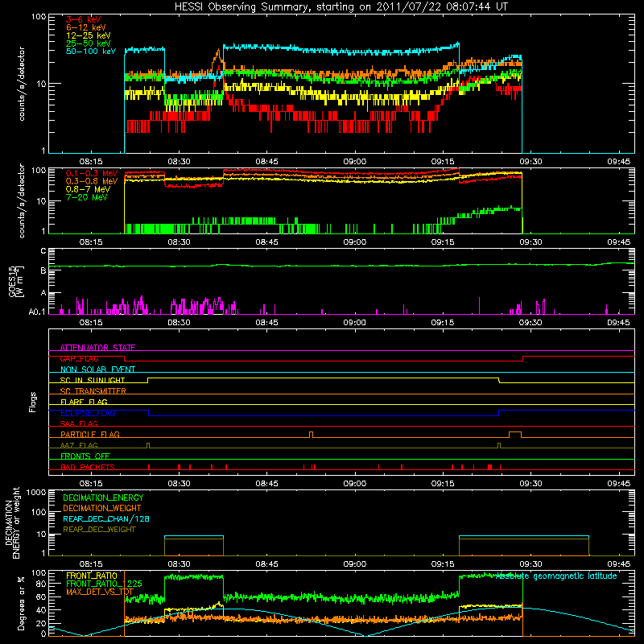Viewport: 644px width, 644px height.
Task: Select the 60 tick in bottom panel
Action: point(41,597)
